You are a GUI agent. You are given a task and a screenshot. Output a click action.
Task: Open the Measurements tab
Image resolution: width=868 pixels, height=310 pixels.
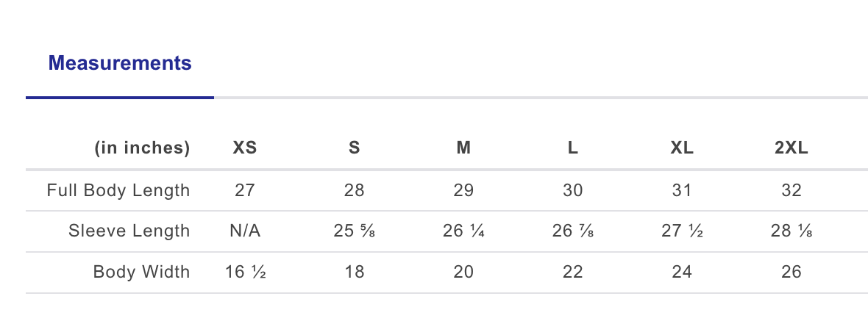click(x=120, y=64)
